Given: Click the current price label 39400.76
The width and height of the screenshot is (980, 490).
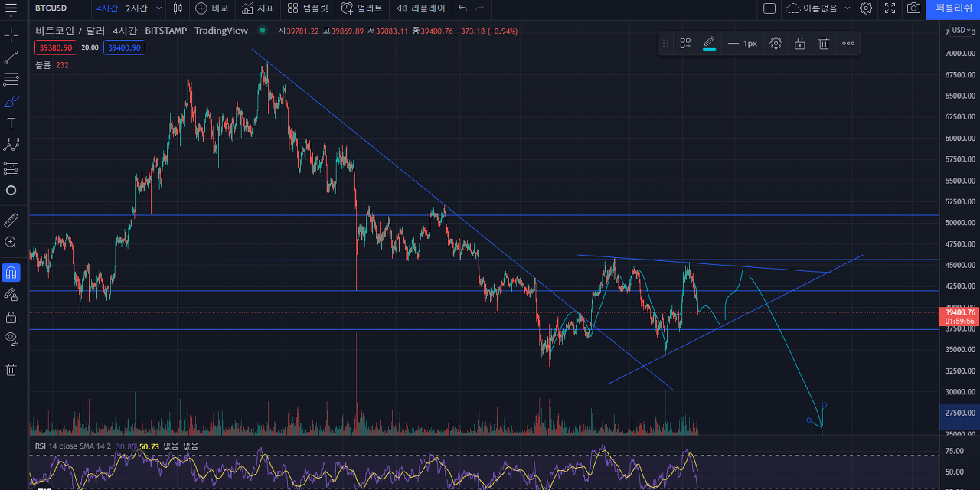Looking at the screenshot, I should point(959,312).
